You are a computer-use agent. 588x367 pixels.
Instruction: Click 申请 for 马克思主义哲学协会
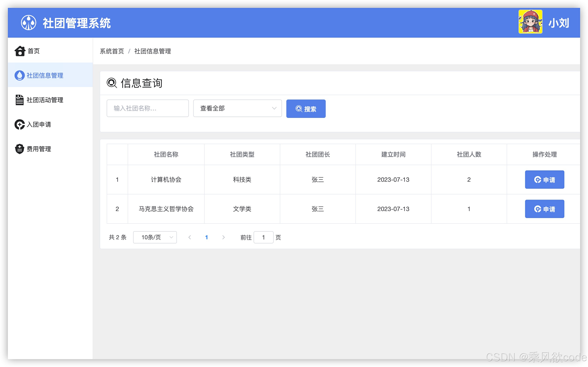[x=544, y=209]
